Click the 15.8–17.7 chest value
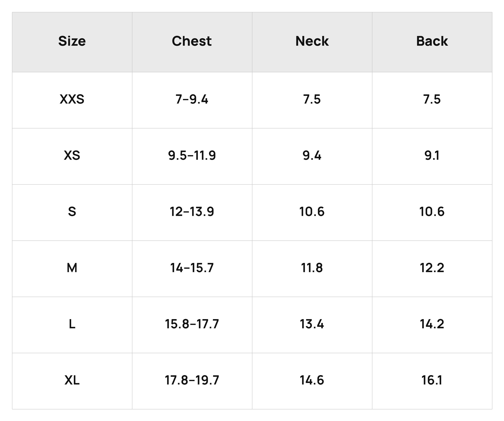The width and height of the screenshot is (504, 421). point(192,324)
